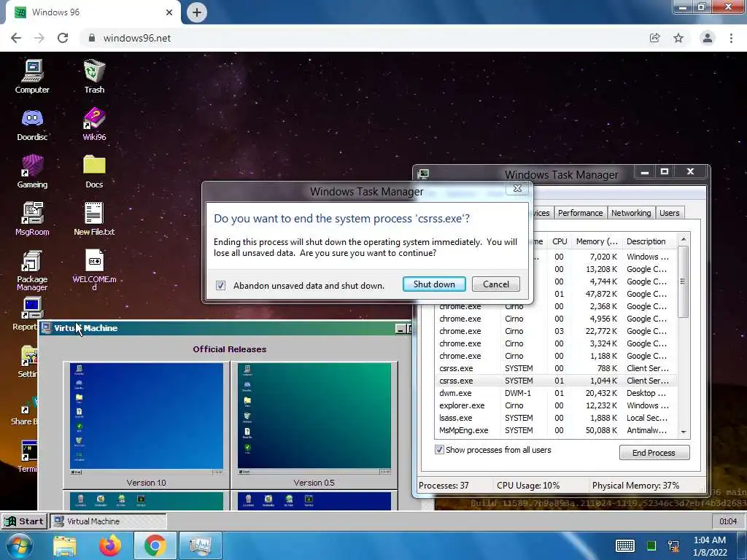Switch to the Performance tab

pos(580,213)
